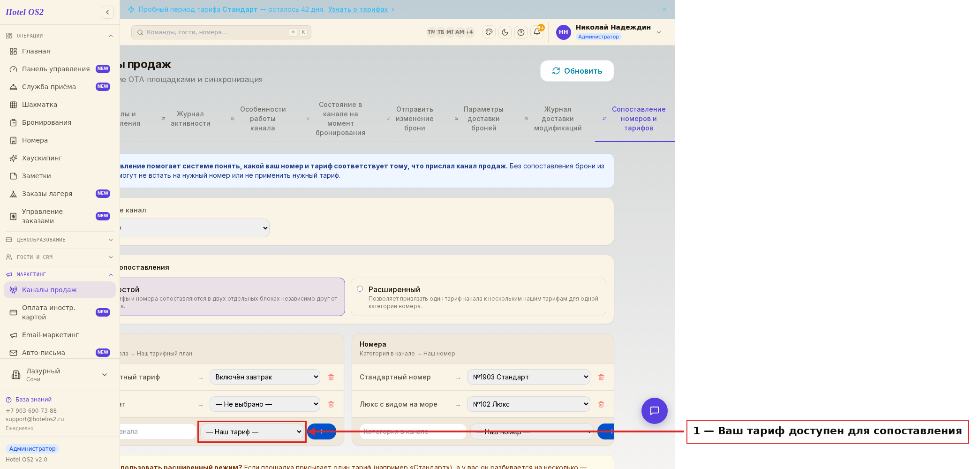980x469 pixels.
Task: Toggle dark mode moon icon
Action: 505,32
